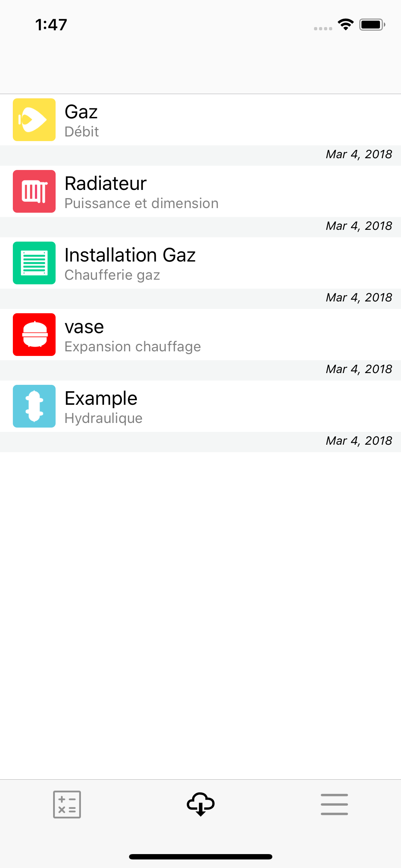Tap the red Radiateur heating icon
The width and height of the screenshot is (401, 868).
pos(34,191)
